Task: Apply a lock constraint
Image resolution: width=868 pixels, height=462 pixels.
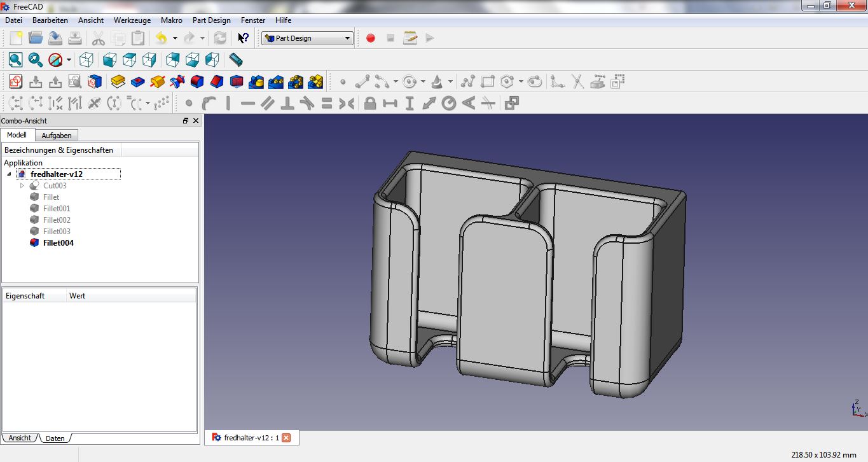Action: coord(371,102)
